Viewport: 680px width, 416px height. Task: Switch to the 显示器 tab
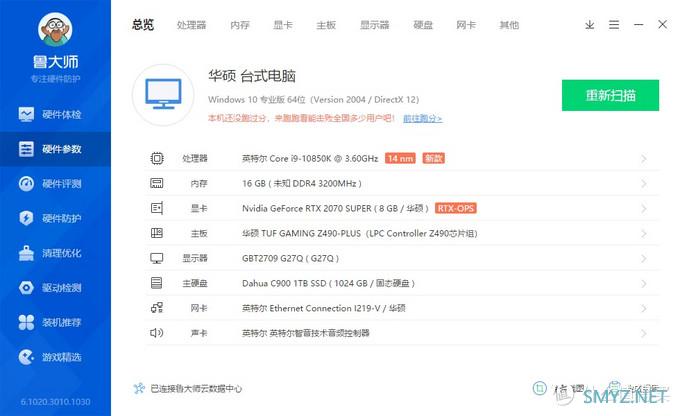375,25
